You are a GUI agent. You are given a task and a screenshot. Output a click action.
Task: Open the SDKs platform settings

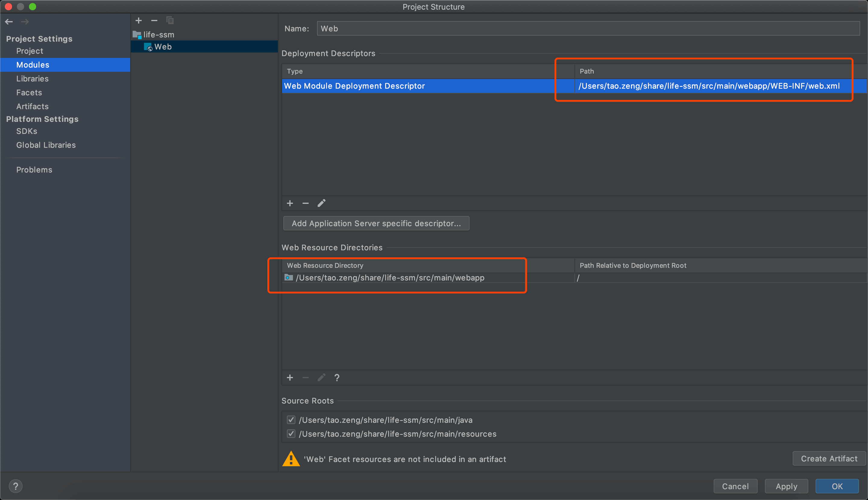point(27,131)
